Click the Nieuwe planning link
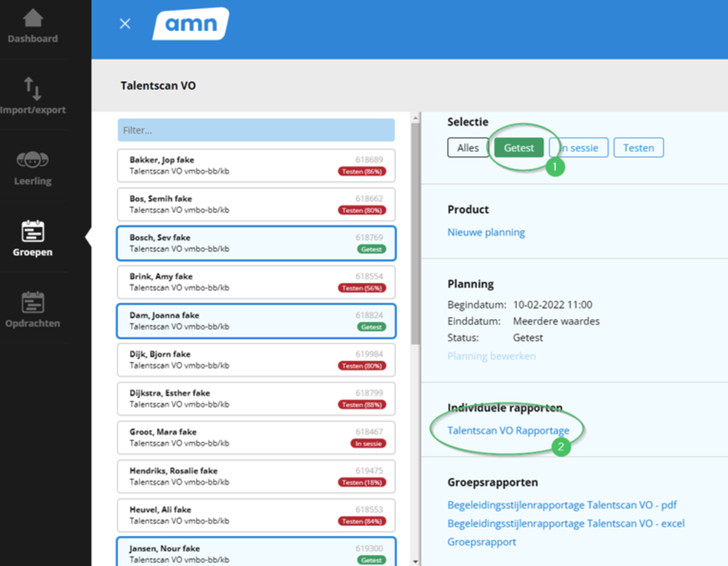The image size is (728, 566). click(486, 232)
